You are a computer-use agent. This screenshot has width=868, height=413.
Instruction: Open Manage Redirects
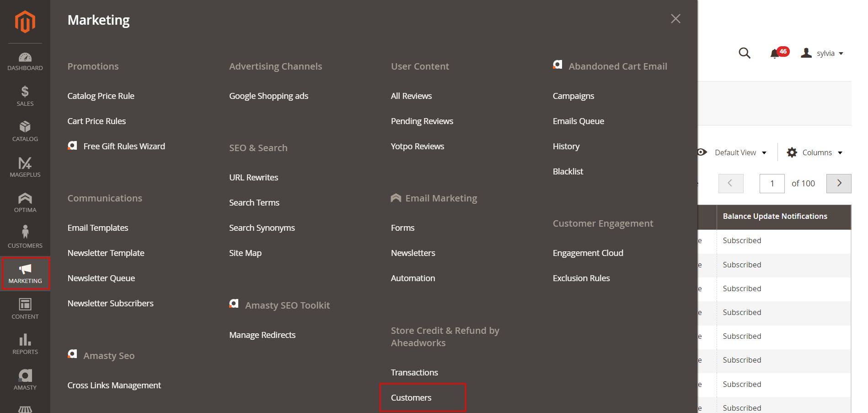(263, 335)
